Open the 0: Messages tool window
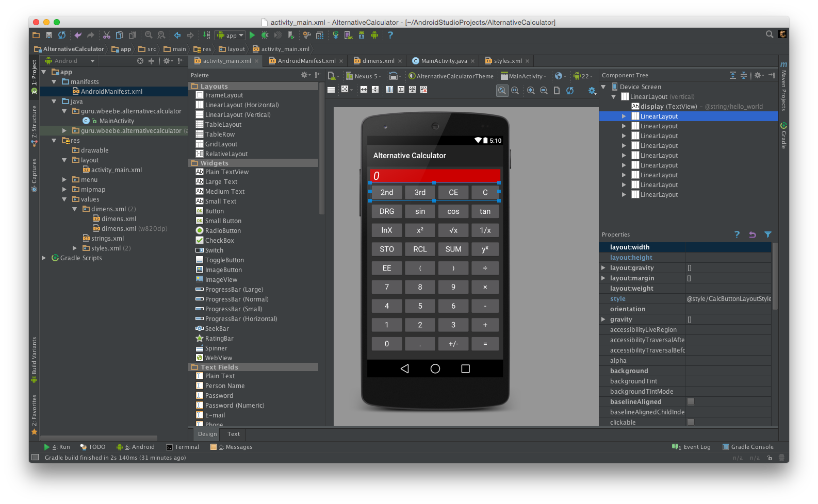Viewport: 818px width, 504px height. pos(231,447)
